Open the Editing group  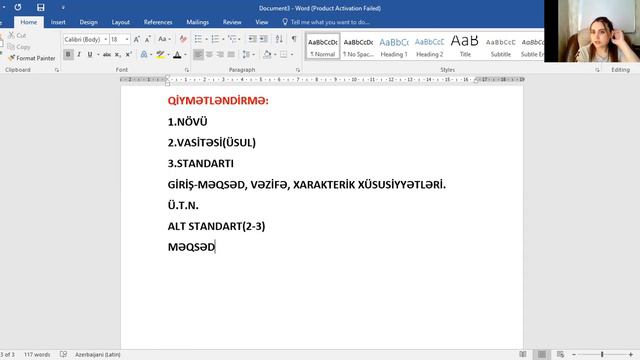(620, 70)
